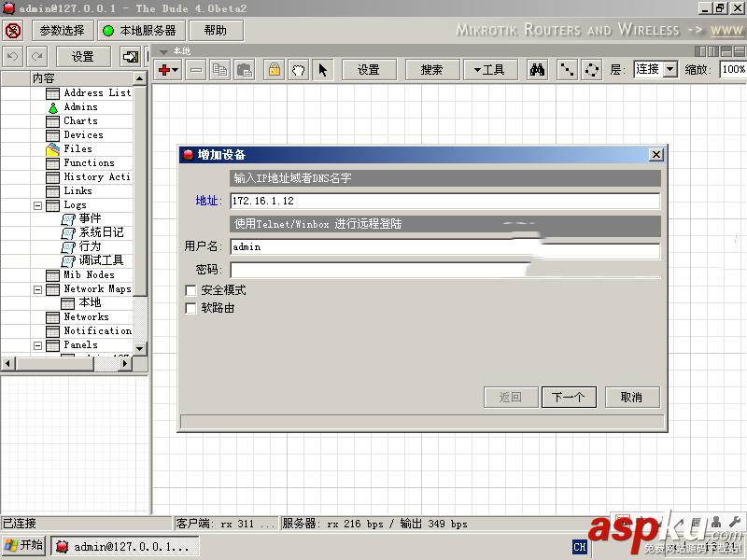Click the Charts table icon

pyautogui.click(x=53, y=121)
